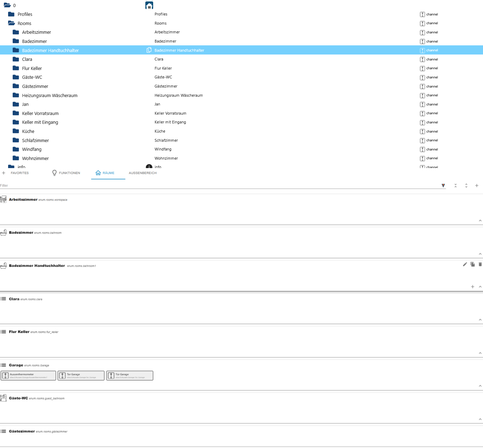Image resolution: width=483 pixels, height=448 pixels.
Task: Collapse the Badezimmer room card
Action: click(x=480, y=254)
